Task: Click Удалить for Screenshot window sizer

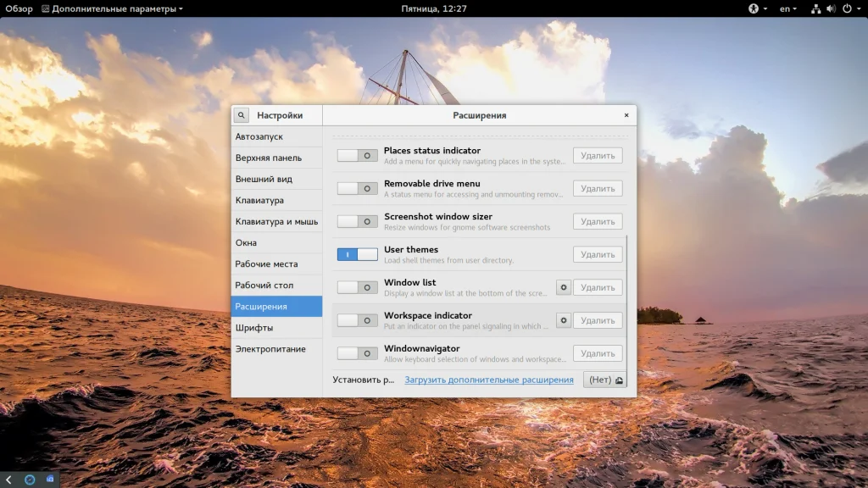Action: (x=598, y=221)
